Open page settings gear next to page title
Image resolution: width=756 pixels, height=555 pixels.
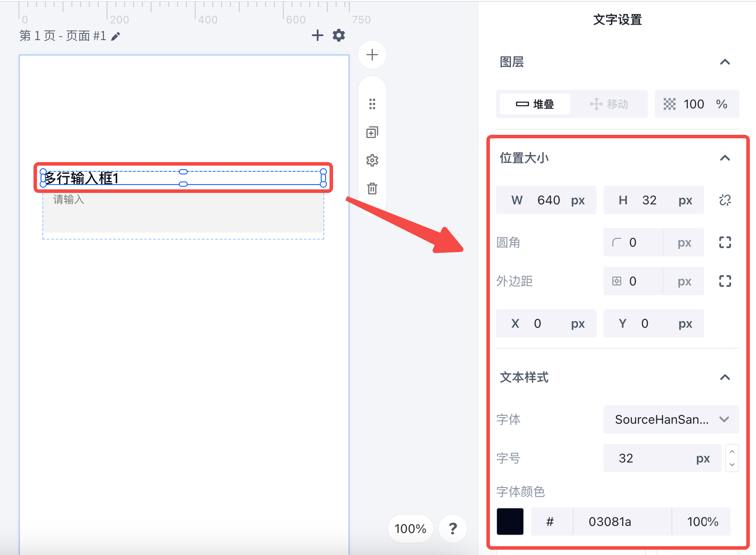pos(339,35)
